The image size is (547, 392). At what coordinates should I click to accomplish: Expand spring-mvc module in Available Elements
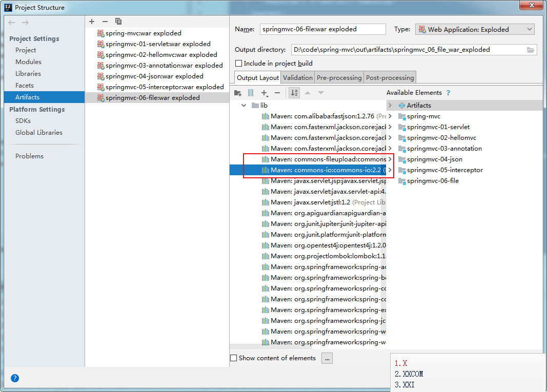[x=390, y=116]
